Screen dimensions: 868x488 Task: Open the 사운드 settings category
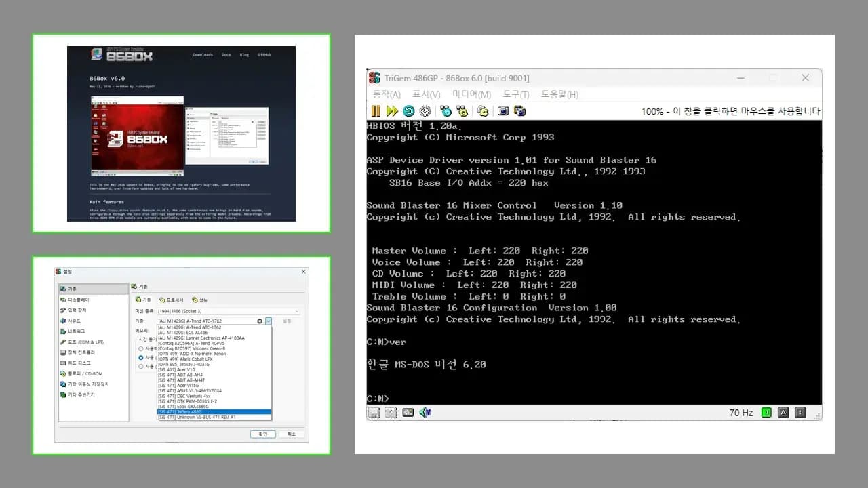(94, 321)
